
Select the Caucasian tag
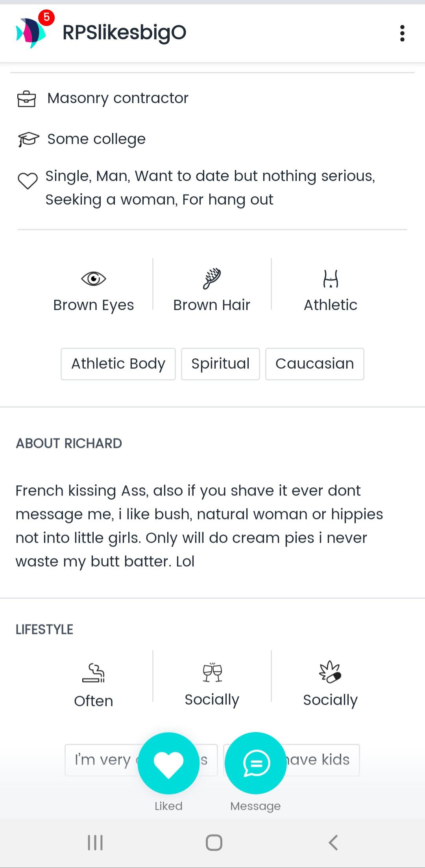coord(314,364)
